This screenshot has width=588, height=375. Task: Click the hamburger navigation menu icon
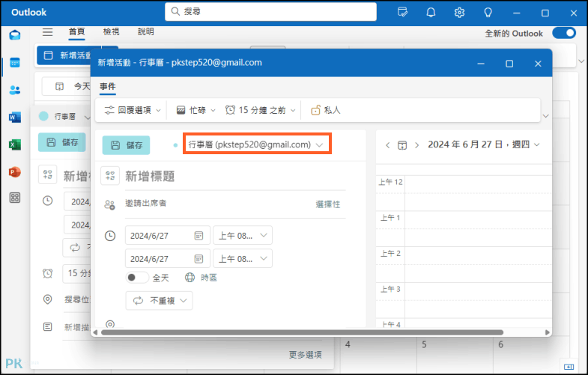tap(48, 32)
